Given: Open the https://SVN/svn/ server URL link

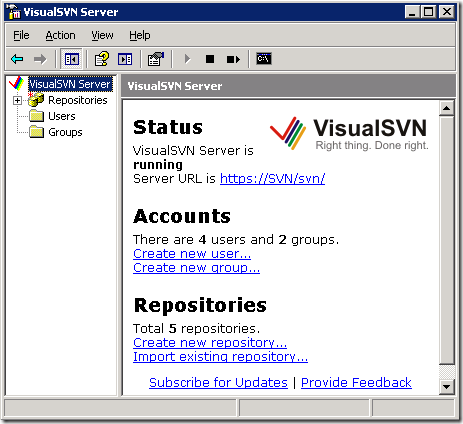Looking at the screenshot, I should coord(272,179).
